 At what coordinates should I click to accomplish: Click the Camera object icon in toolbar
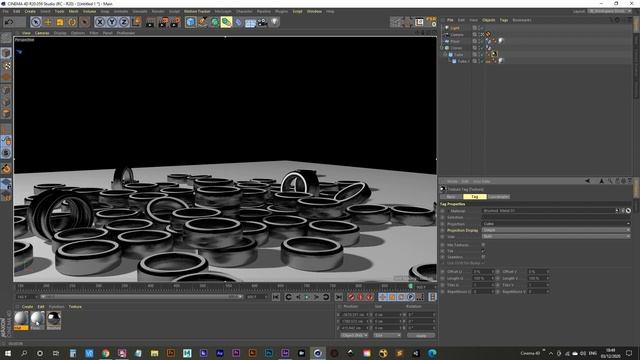[262, 22]
